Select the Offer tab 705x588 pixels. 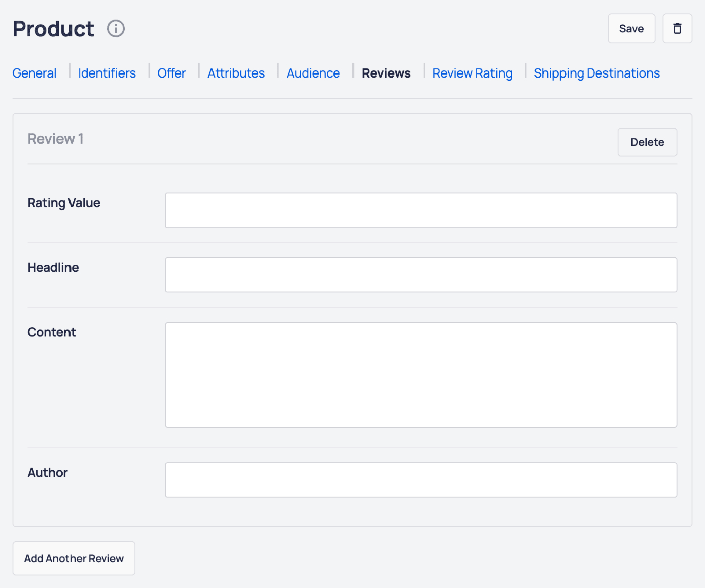tap(171, 73)
